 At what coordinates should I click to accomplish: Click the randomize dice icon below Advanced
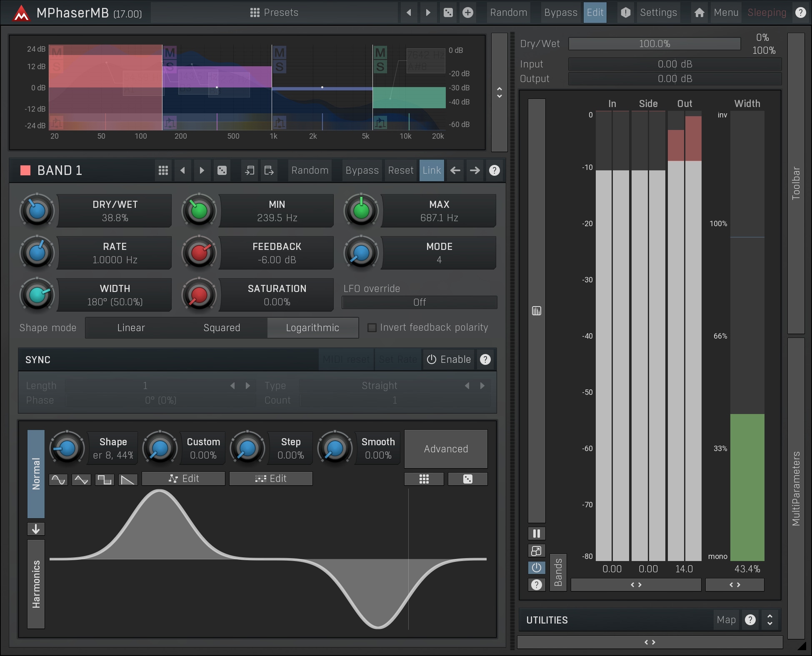click(x=467, y=479)
